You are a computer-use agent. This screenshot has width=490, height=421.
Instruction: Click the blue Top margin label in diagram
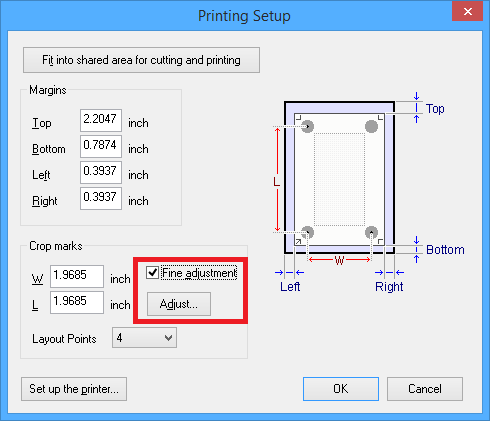435,109
